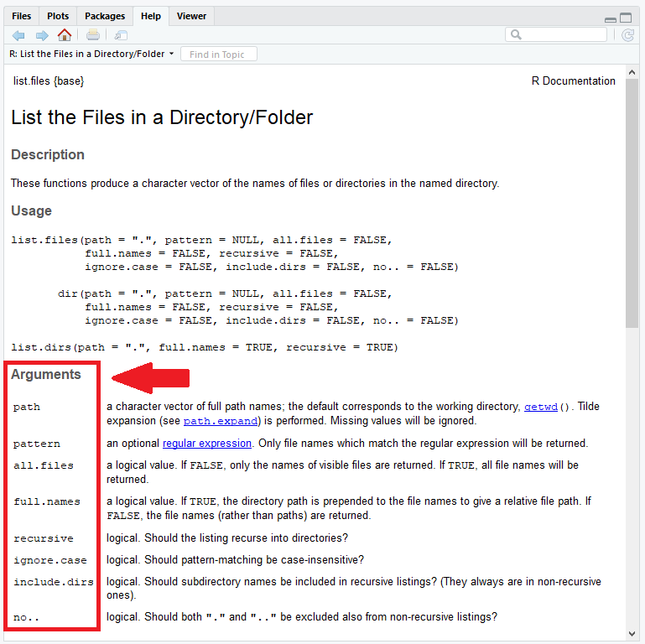
Task: Print the help topic via printer icon
Action: tap(93, 35)
